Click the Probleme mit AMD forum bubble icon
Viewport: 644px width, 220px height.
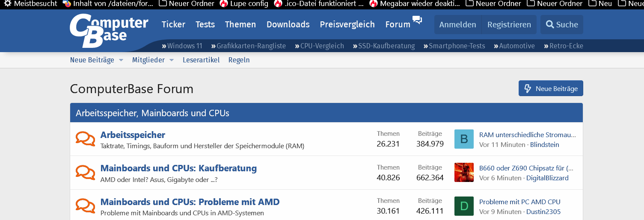86,205
